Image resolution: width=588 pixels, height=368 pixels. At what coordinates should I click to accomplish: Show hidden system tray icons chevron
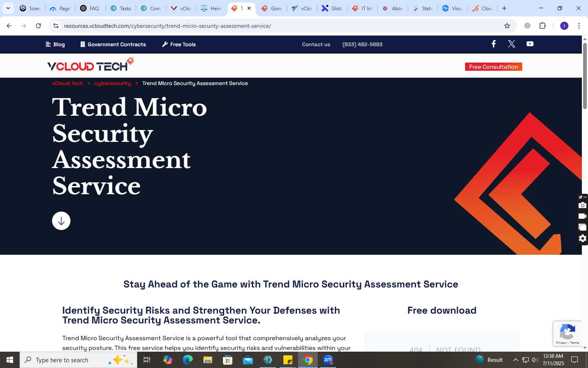(515, 360)
